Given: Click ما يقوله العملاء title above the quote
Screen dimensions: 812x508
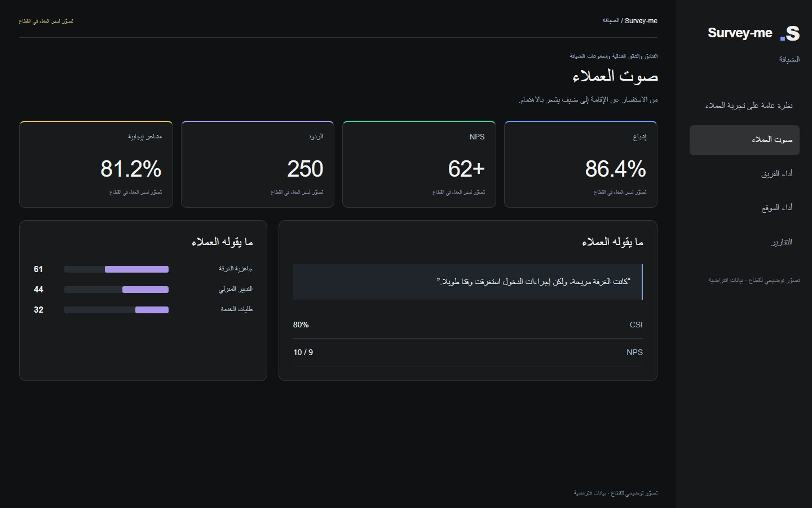Looking at the screenshot, I should point(612,242).
